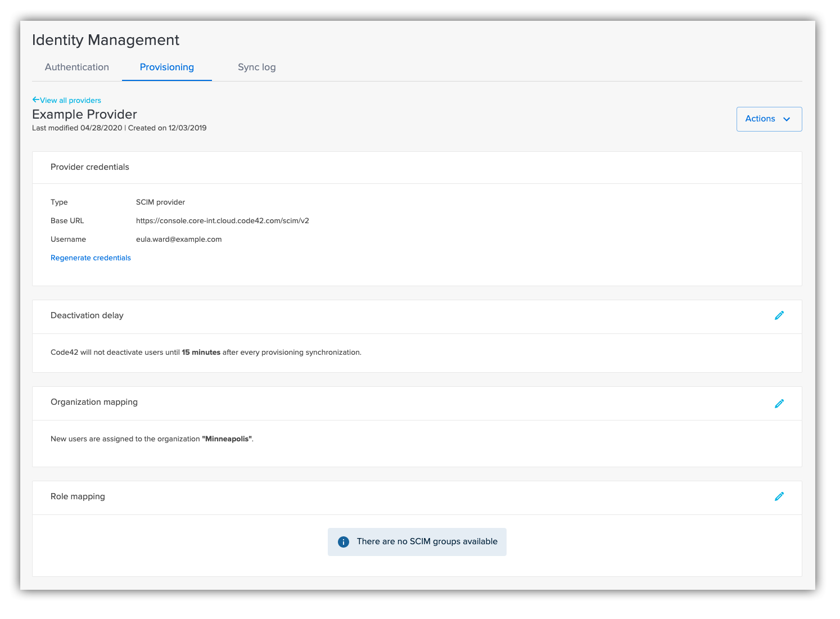
Task: Expand Actions to reveal provider options
Action: pyautogui.click(x=769, y=119)
